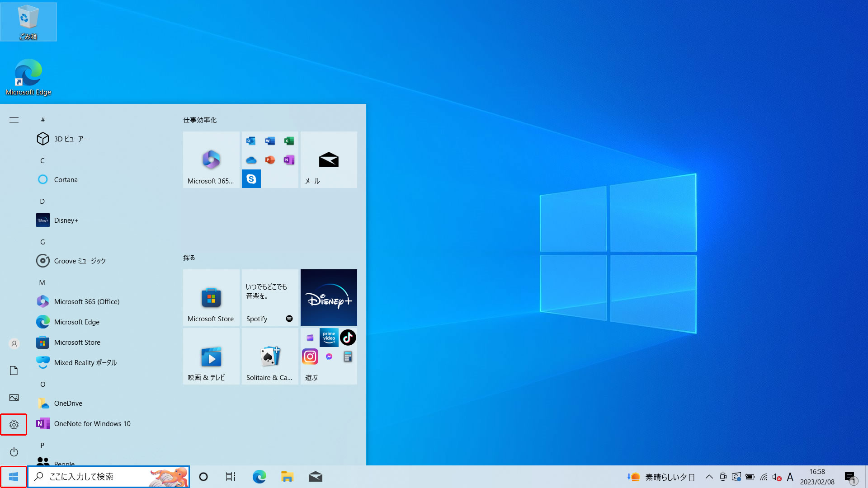Screen dimensions: 868x488
Task: Open the 映画 & テレビ tile
Action: click(211, 356)
